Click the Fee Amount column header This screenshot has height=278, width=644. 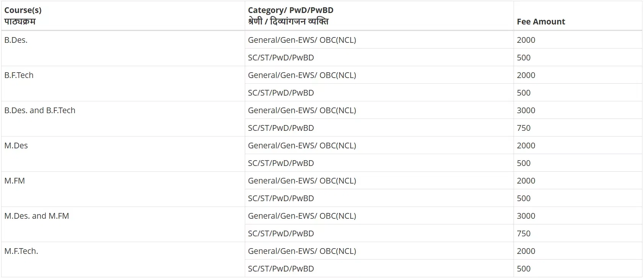tap(541, 22)
